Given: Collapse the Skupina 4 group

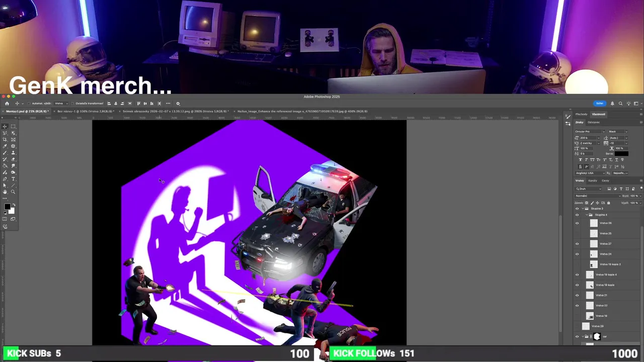Looking at the screenshot, I should pos(586,215).
